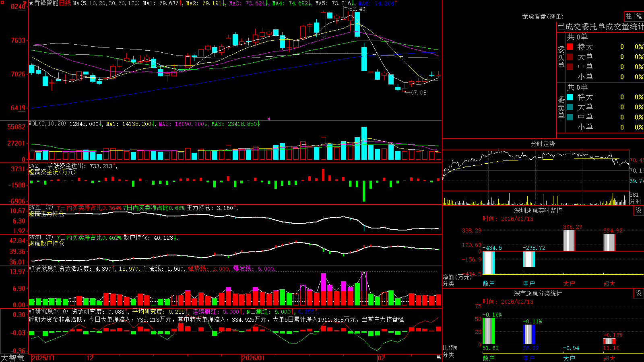Click the AI活跃度2 indicator label
This screenshot has height=362, width=644.
(x=42, y=268)
